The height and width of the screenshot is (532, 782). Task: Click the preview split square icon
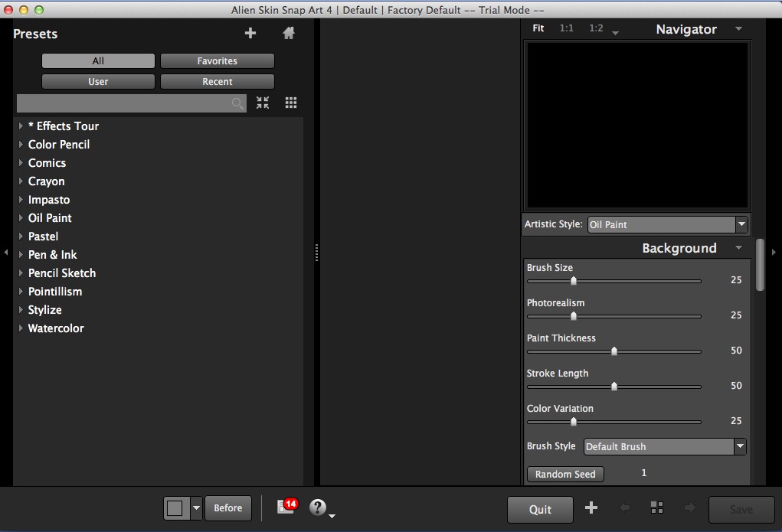(176, 508)
